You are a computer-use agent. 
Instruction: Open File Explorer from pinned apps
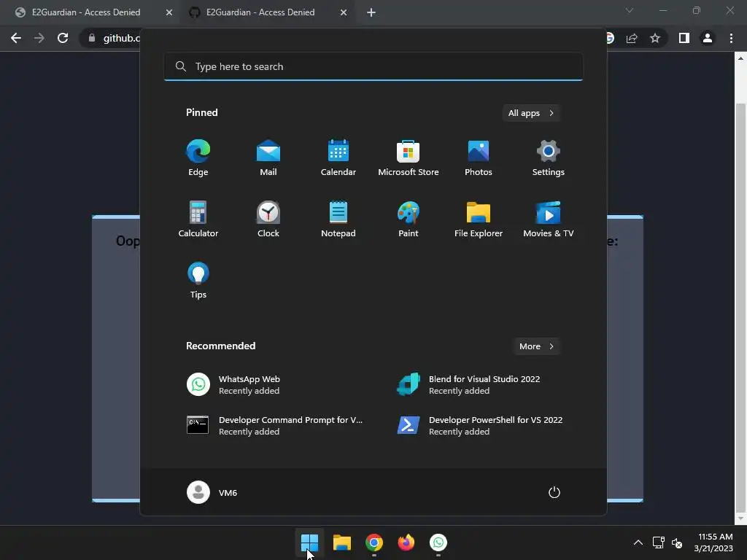click(479, 219)
